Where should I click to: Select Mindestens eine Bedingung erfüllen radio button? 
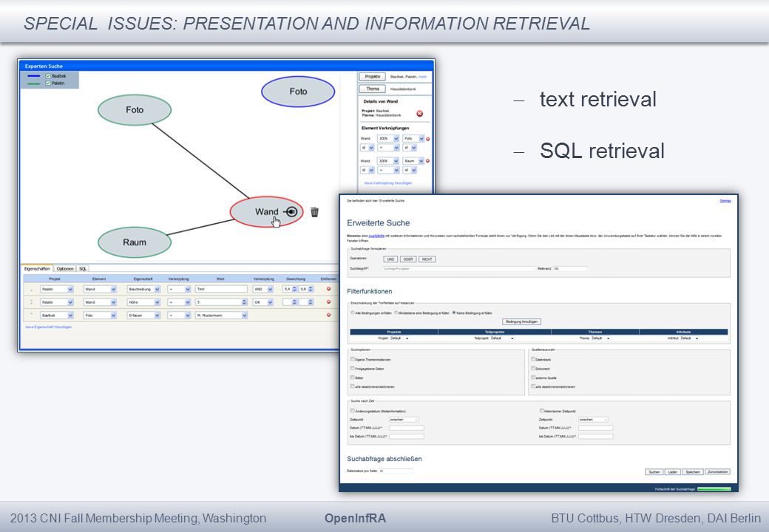(x=396, y=313)
